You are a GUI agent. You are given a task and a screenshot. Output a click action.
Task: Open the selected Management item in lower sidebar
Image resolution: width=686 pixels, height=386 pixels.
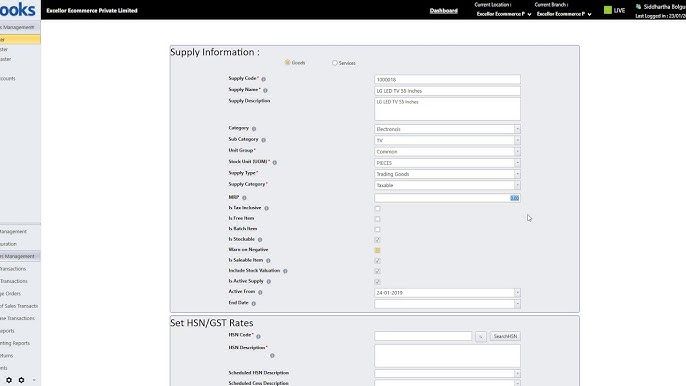(x=20, y=256)
